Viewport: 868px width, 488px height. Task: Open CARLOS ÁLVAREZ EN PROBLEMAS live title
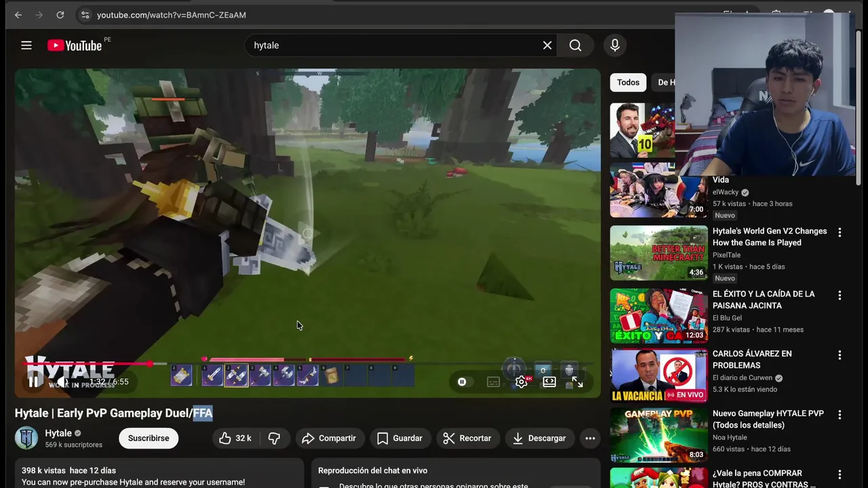(x=752, y=359)
